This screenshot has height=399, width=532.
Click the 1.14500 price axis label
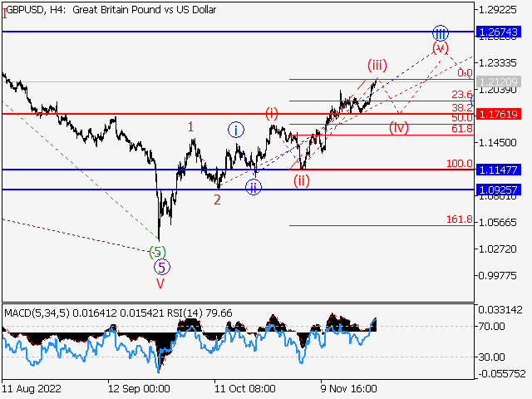pos(497,143)
